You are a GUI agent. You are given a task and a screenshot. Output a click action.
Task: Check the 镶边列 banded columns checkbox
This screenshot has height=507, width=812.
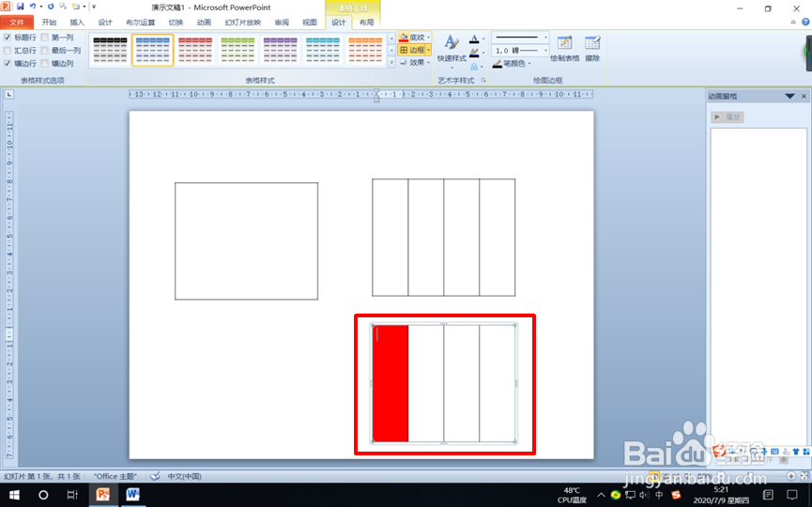click(44, 63)
